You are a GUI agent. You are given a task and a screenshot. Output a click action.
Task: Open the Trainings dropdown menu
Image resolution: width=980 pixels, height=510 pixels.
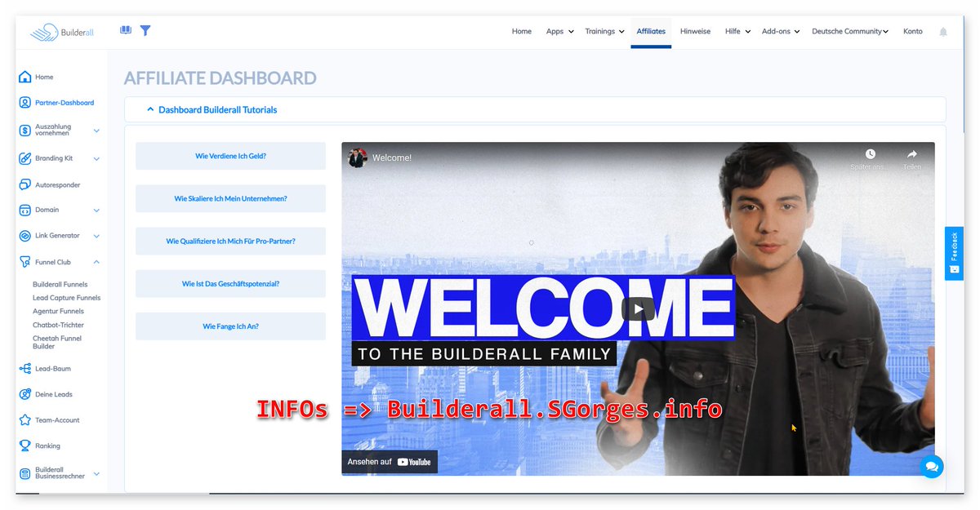point(604,32)
